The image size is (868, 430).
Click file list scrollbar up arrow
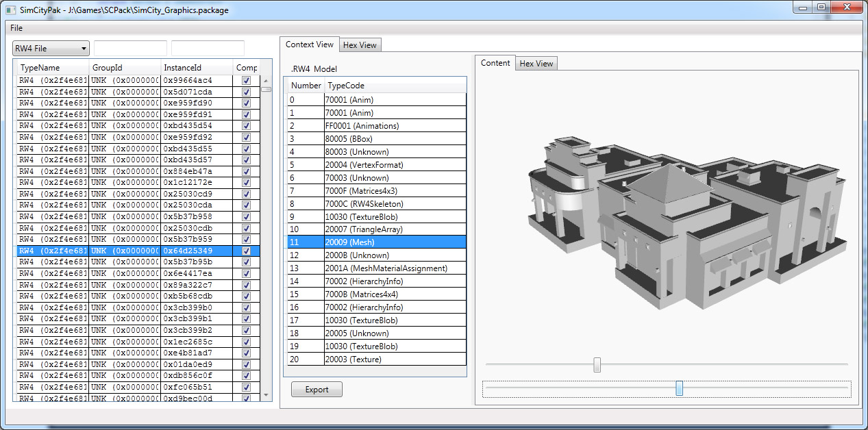point(266,80)
